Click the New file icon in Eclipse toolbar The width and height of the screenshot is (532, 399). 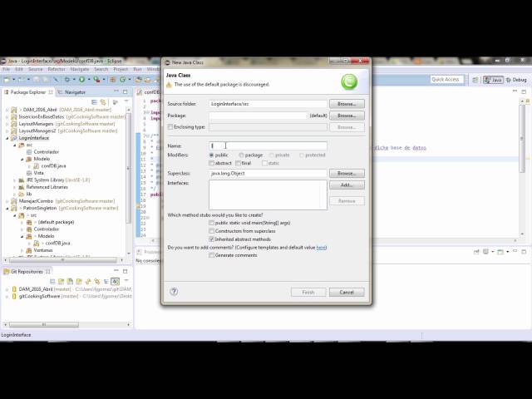coord(7,80)
